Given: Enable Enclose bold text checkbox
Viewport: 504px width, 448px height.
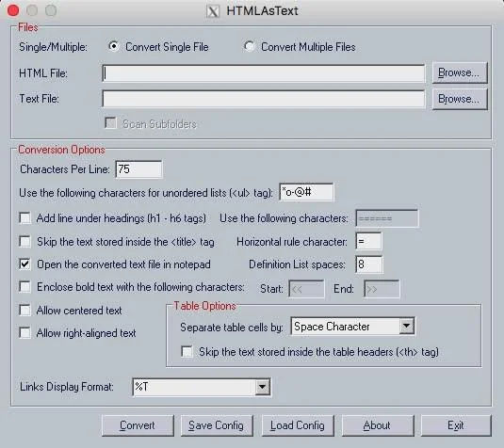Looking at the screenshot, I should (x=25, y=287).
